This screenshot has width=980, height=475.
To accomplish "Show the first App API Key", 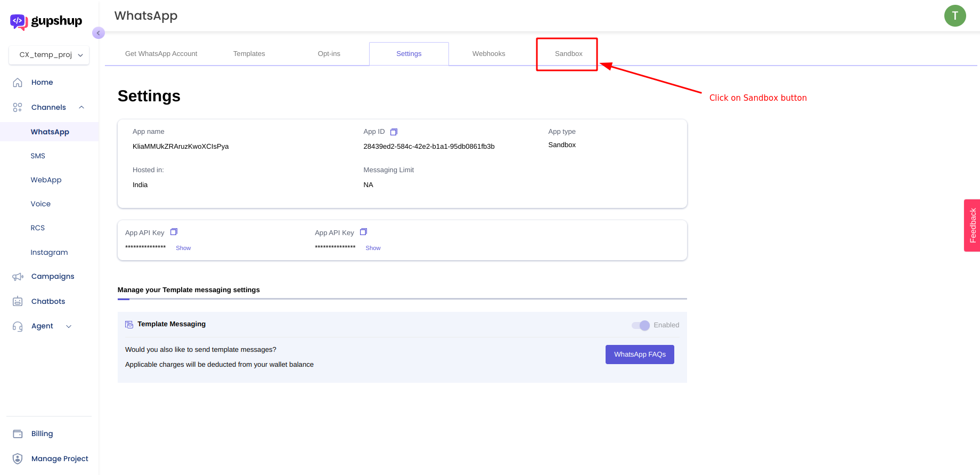I will [183, 248].
